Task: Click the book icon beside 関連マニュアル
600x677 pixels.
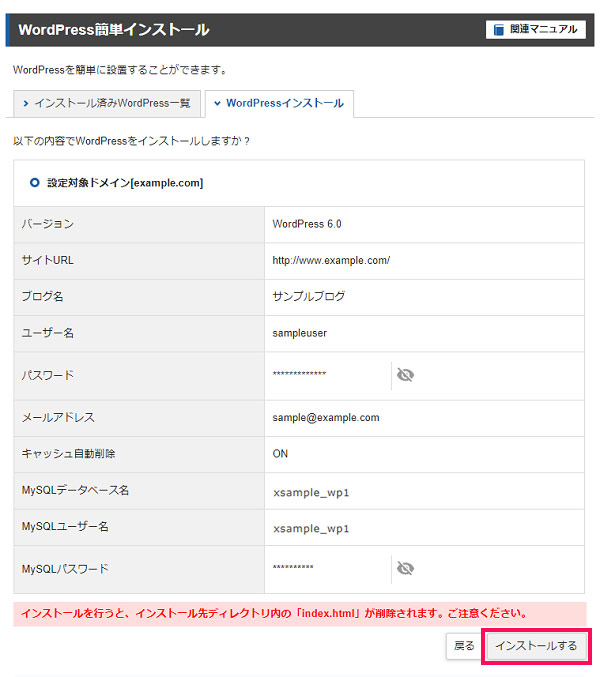Action: (x=499, y=30)
